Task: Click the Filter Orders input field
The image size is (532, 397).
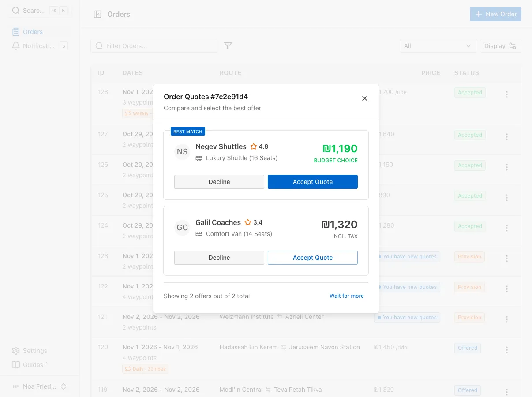Action: pyautogui.click(x=154, y=46)
